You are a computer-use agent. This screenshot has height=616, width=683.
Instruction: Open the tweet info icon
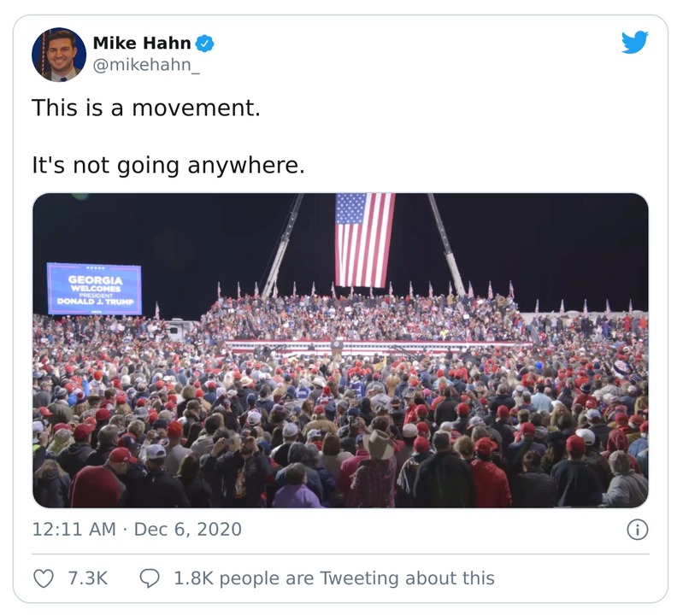tap(637, 530)
